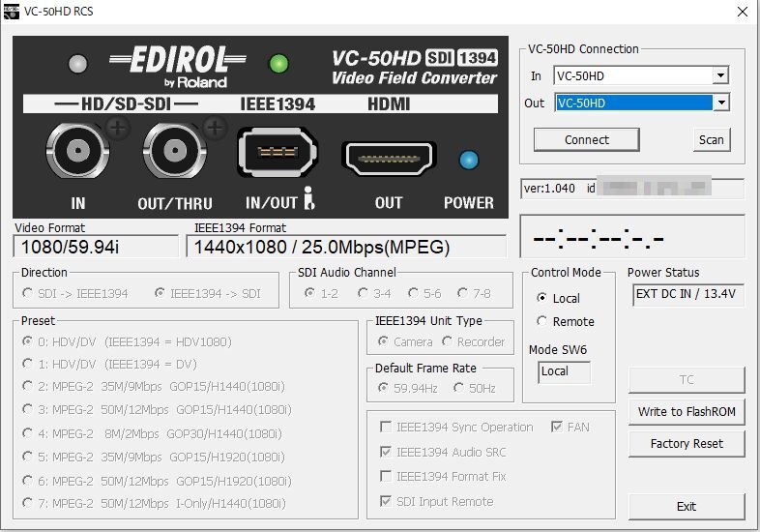Close the VC-50HD RCS window

point(742,12)
